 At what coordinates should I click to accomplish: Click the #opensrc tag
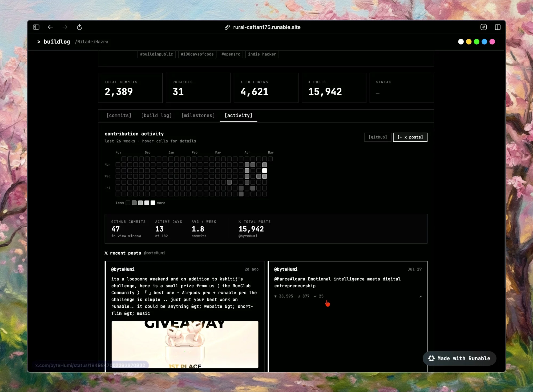(231, 54)
